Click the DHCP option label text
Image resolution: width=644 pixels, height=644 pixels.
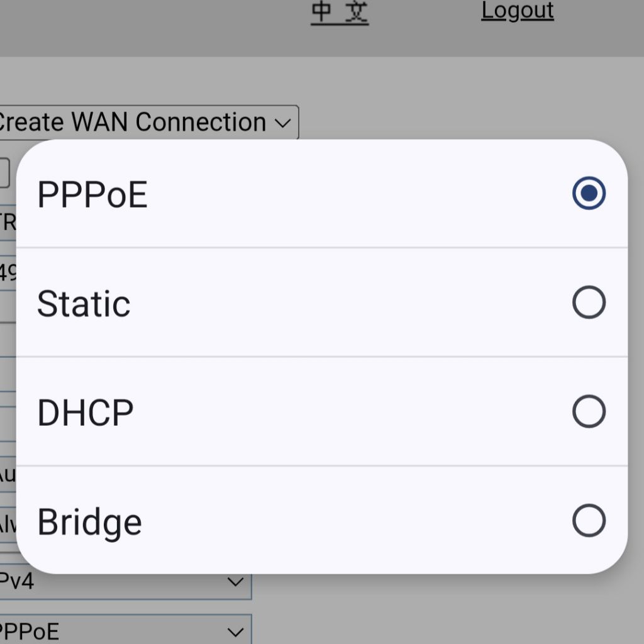tap(86, 413)
